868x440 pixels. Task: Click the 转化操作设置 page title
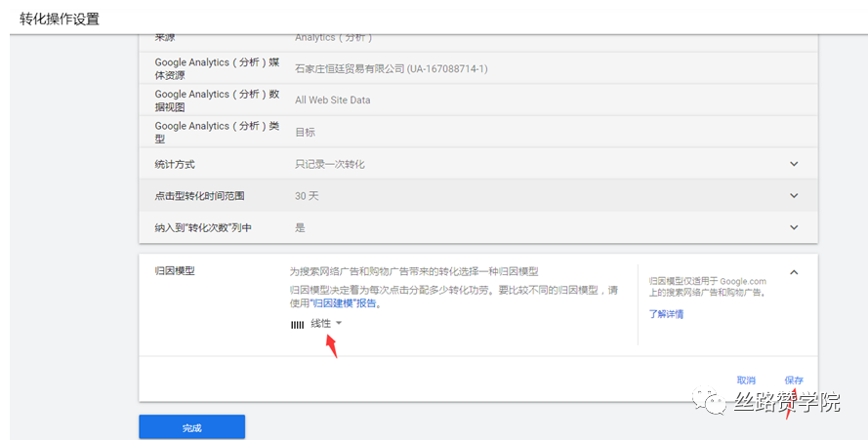(x=60, y=19)
